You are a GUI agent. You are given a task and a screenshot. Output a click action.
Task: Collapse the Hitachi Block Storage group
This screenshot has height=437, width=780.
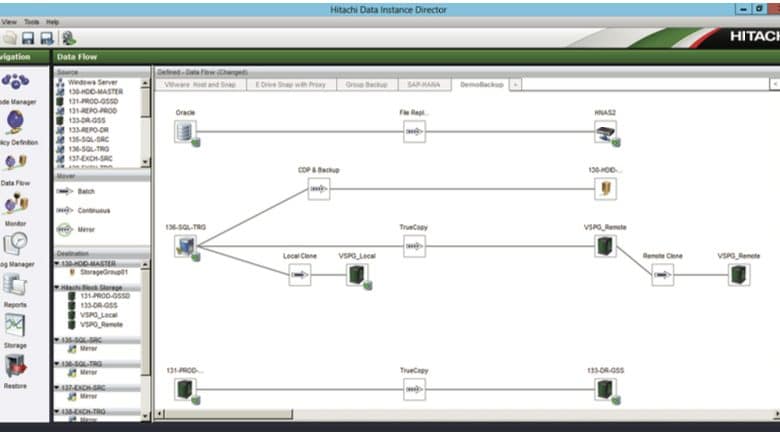(57, 288)
